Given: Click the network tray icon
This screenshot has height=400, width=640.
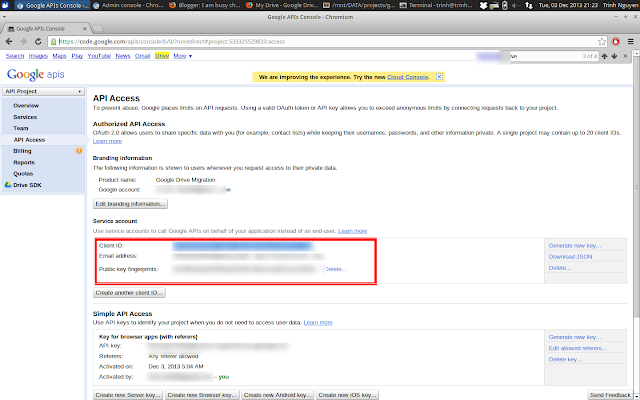Looking at the screenshot, I should click(x=529, y=5).
